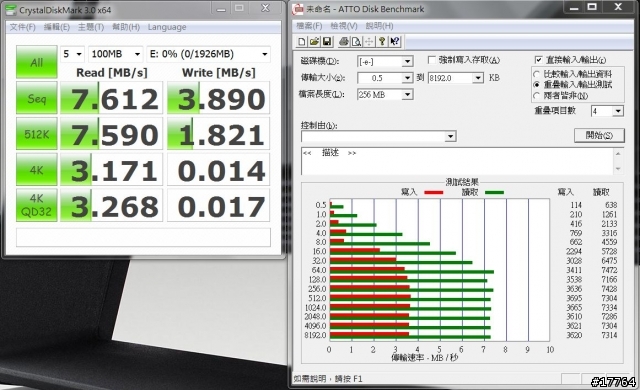Open the 編輯(E) menu in CrystalDiskMark
Image resolution: width=640 pixels, height=390 pixels.
click(x=57, y=27)
